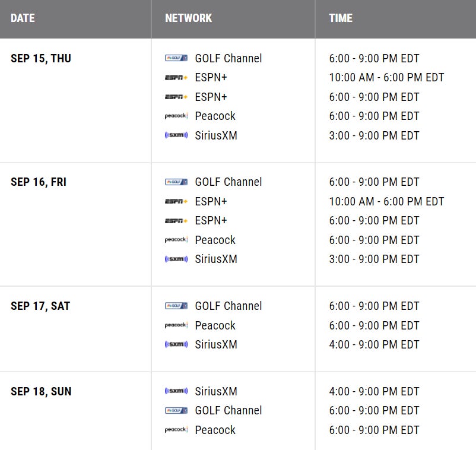Click the GOLF Channel logo for Saturday

[176, 306]
